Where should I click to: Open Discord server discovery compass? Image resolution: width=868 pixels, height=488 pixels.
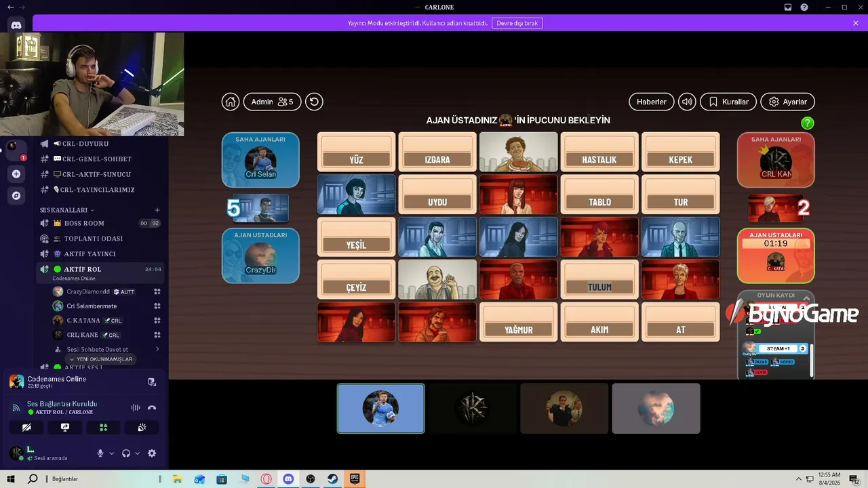tap(16, 195)
